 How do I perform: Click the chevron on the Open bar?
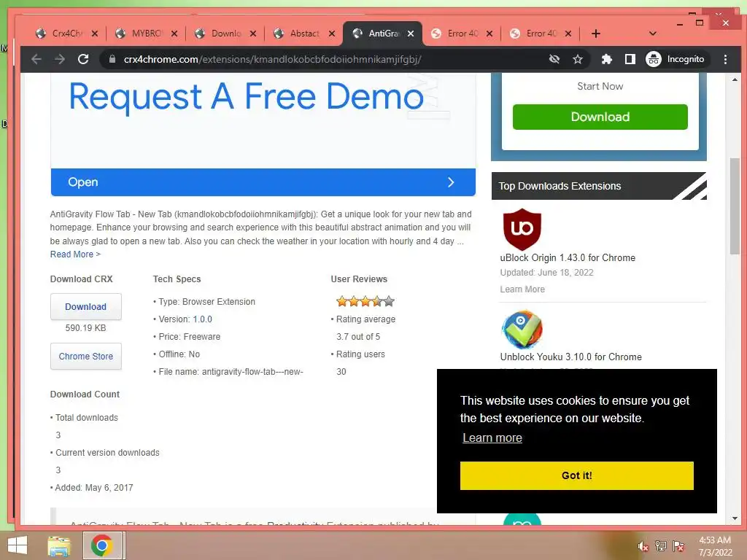451,182
